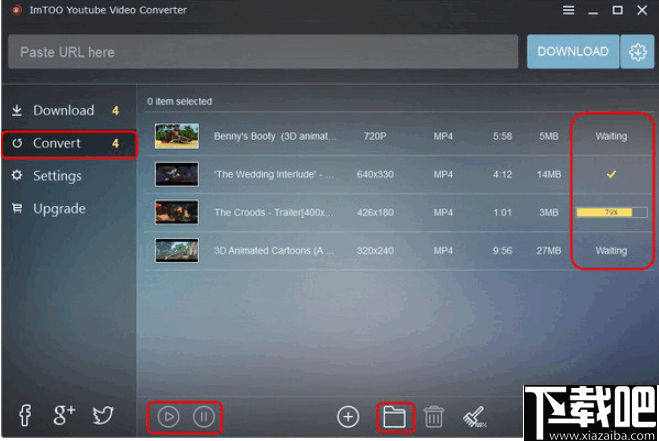Click the Croods conversion progress bar
The image size is (659, 441).
[612, 212]
